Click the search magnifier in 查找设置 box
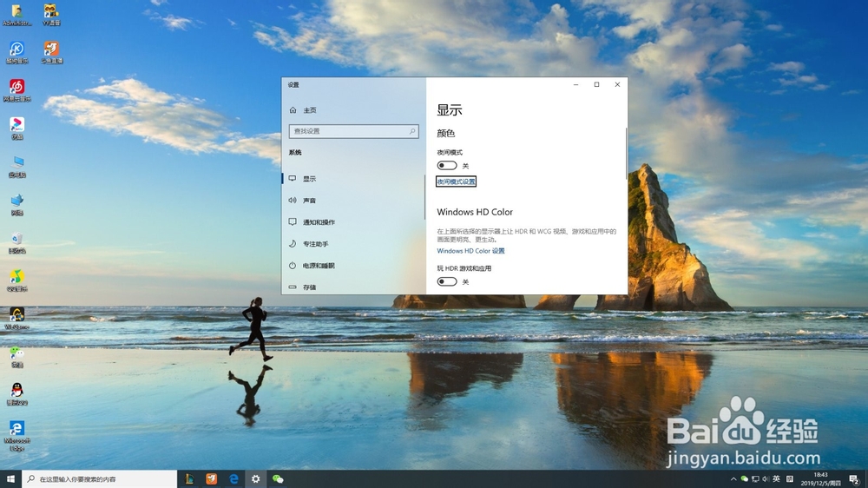The height and width of the screenshot is (488, 868). tap(411, 131)
